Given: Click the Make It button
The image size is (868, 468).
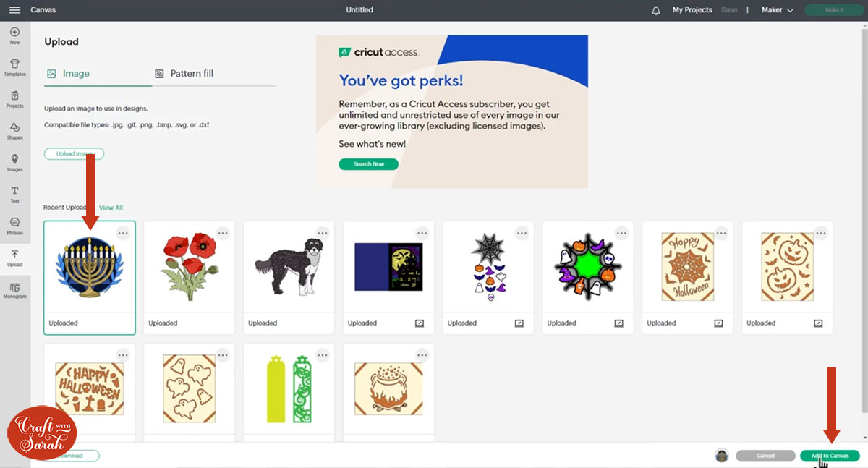Looking at the screenshot, I should pyautogui.click(x=834, y=10).
